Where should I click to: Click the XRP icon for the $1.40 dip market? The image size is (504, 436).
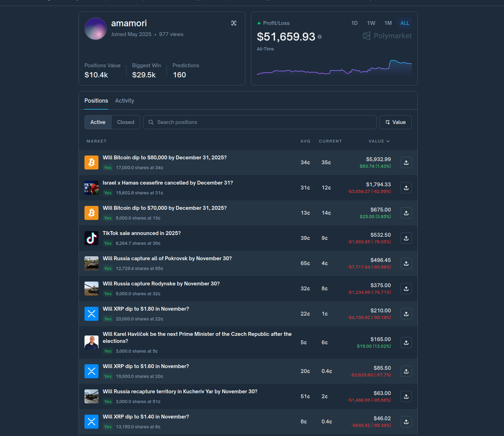(x=91, y=422)
